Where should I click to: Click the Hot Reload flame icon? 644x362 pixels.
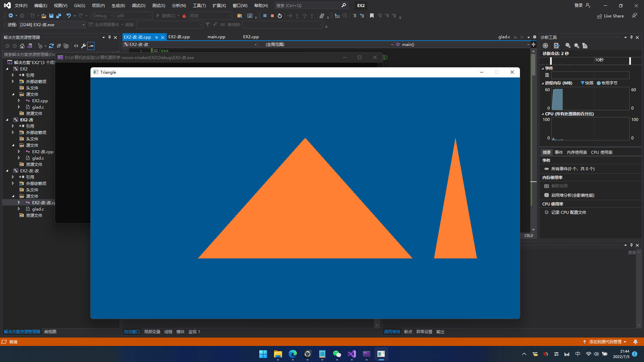[x=184, y=16]
